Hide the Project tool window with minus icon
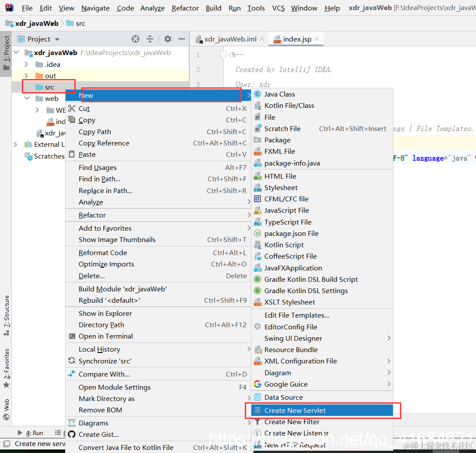 coord(182,39)
